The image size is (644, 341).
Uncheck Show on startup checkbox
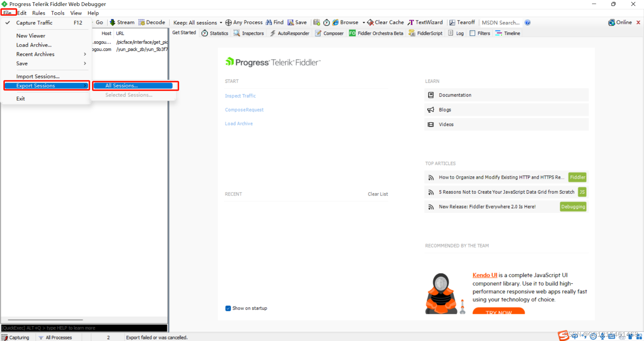coord(228,308)
